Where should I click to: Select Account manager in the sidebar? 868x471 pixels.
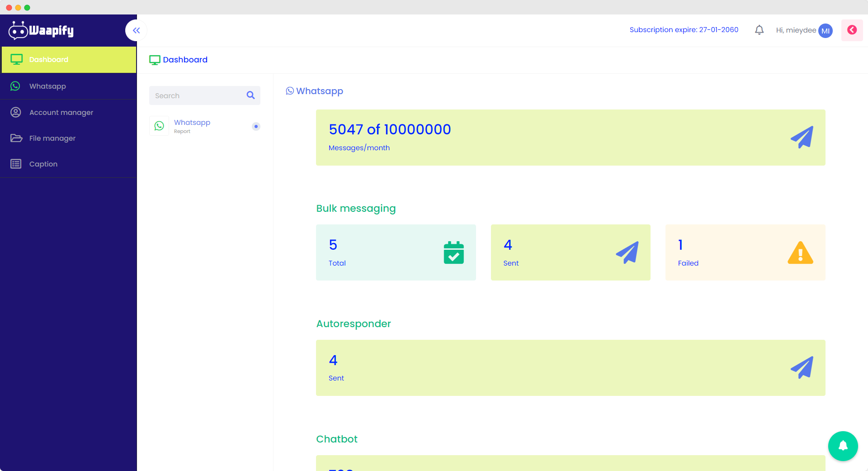click(x=61, y=112)
